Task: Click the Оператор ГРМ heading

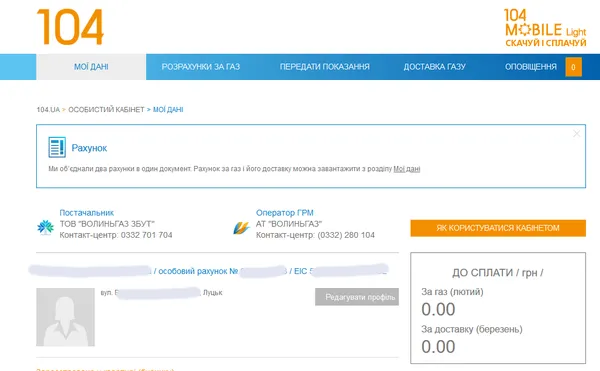Action: 285,213
